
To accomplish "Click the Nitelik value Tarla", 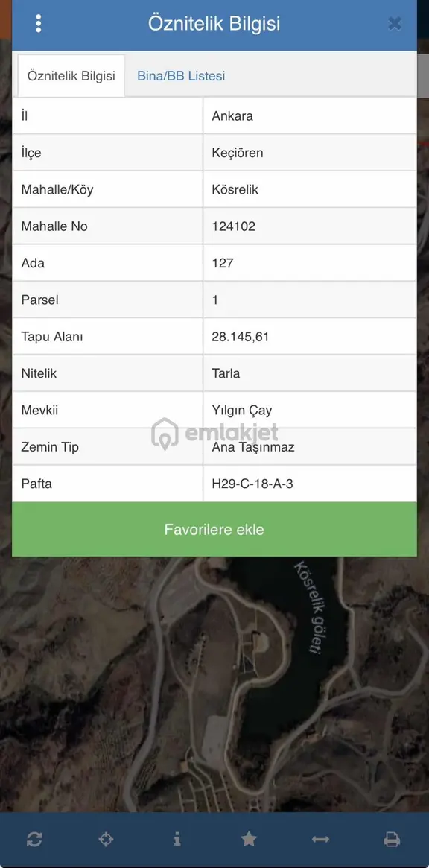I will [x=226, y=373].
